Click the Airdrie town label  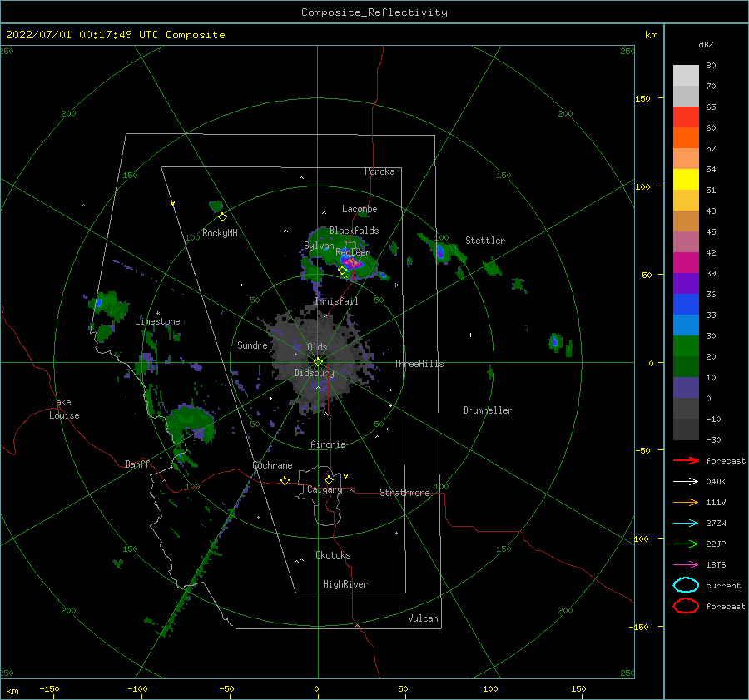328,444
